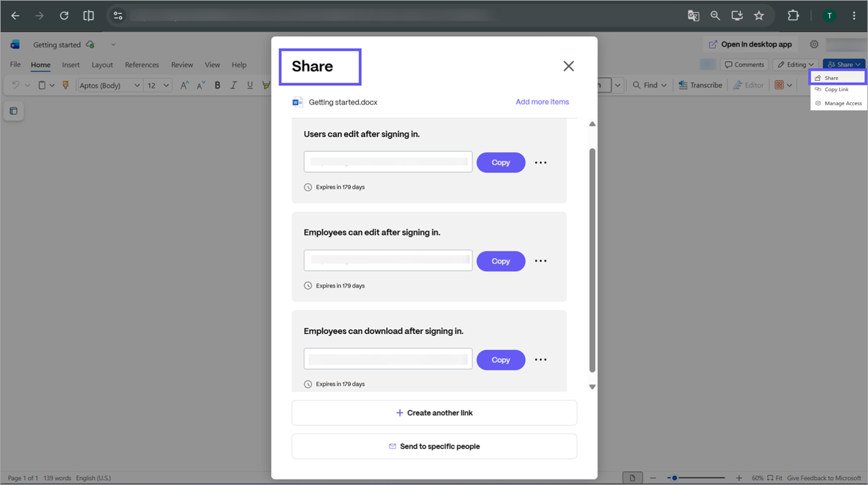Switch to the Insert ribbon tab
Viewport: 868px width, 485px height.
[71, 64]
